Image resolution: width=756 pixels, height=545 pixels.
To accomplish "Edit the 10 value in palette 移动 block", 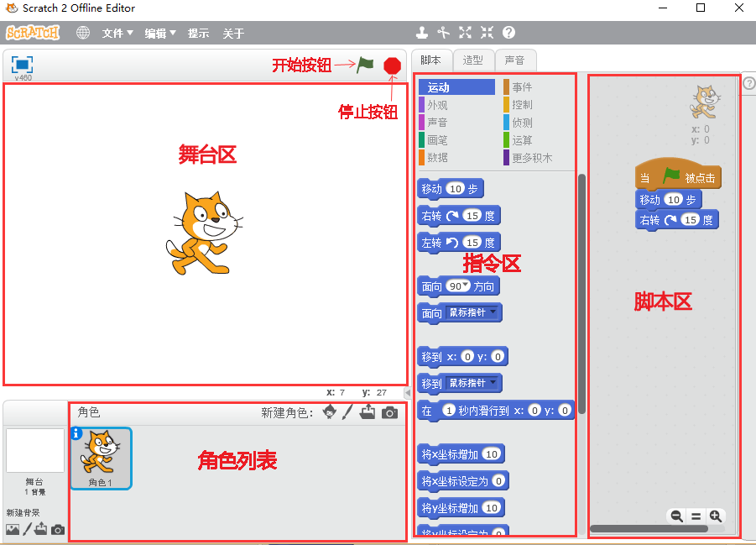I will [x=456, y=189].
